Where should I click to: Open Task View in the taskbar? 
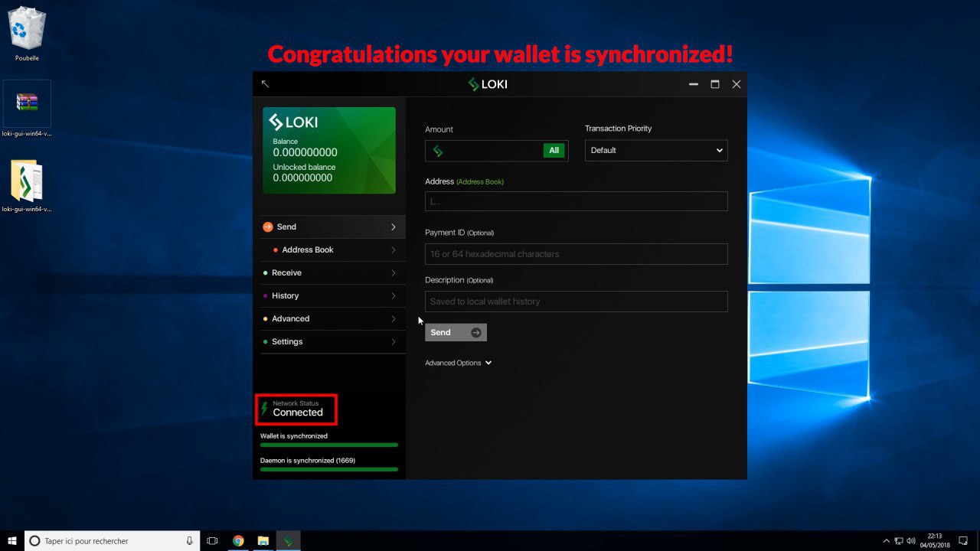tap(213, 541)
